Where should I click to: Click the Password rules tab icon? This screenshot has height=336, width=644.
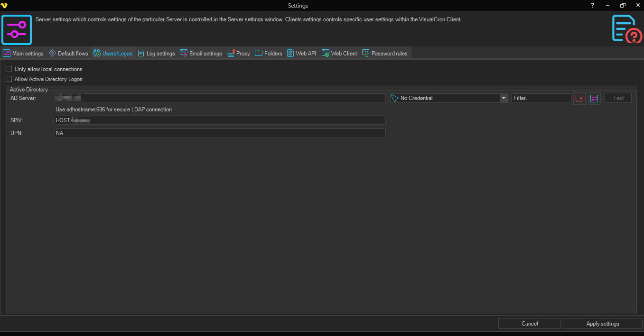pos(366,54)
